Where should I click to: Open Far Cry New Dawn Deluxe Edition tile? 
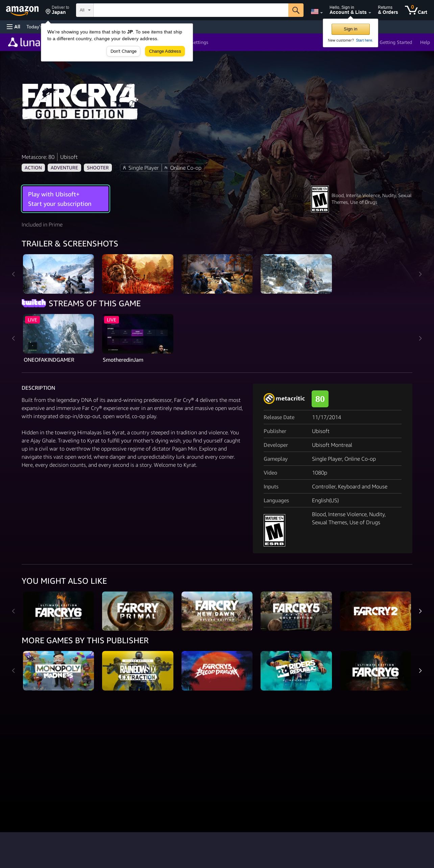pyautogui.click(x=217, y=611)
